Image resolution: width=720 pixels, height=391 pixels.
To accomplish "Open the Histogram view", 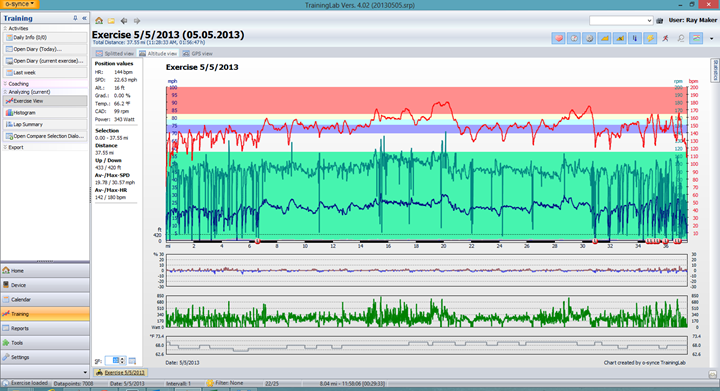I will [45, 112].
